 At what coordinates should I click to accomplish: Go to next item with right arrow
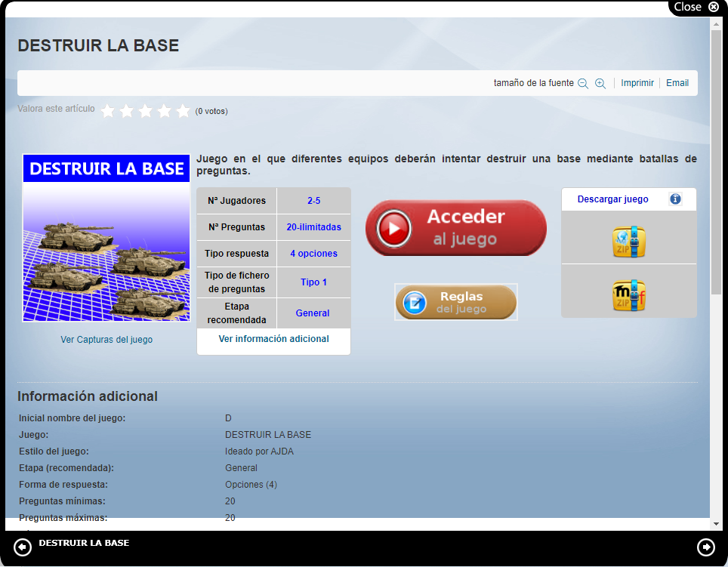coord(705,547)
